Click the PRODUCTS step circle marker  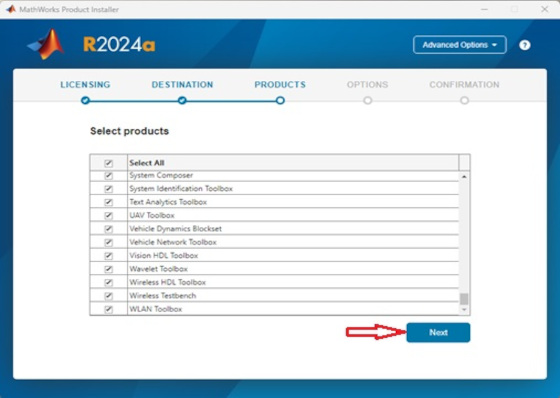click(280, 100)
